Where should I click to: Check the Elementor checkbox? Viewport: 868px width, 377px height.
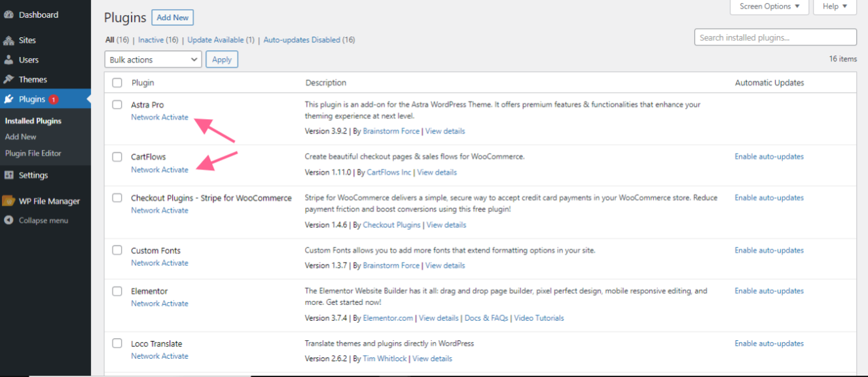point(117,291)
